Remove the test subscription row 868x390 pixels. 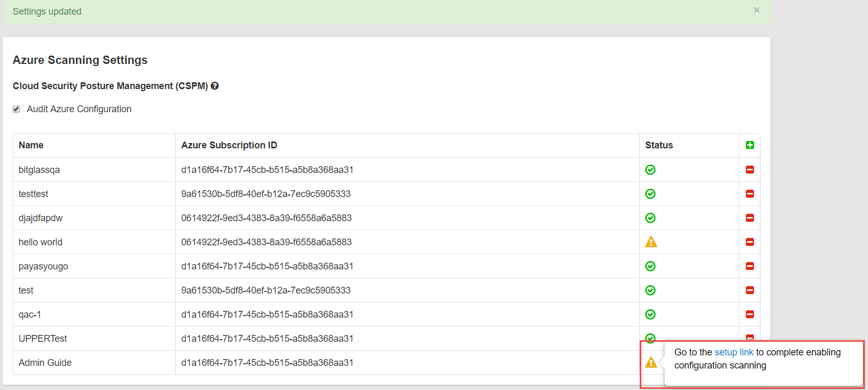pos(749,290)
